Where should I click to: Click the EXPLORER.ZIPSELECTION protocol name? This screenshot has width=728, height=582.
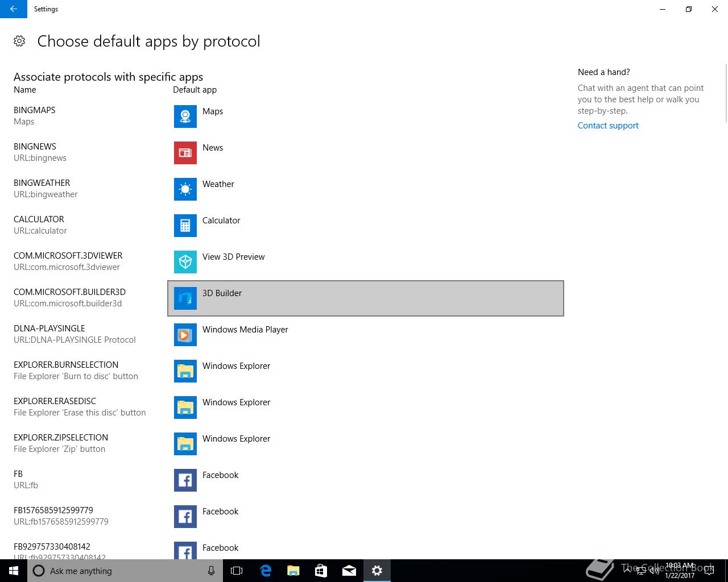(x=61, y=438)
